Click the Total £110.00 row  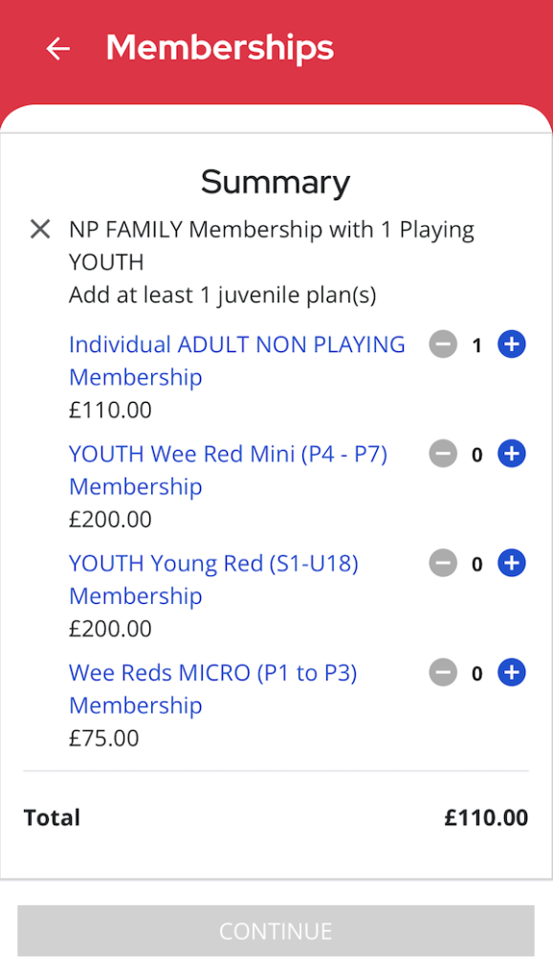[x=276, y=817]
